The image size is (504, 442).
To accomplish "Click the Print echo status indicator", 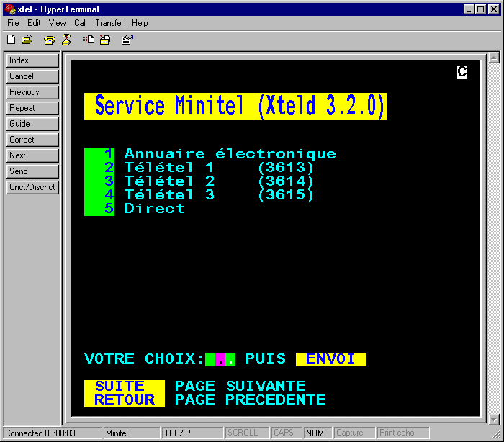I will (403, 433).
